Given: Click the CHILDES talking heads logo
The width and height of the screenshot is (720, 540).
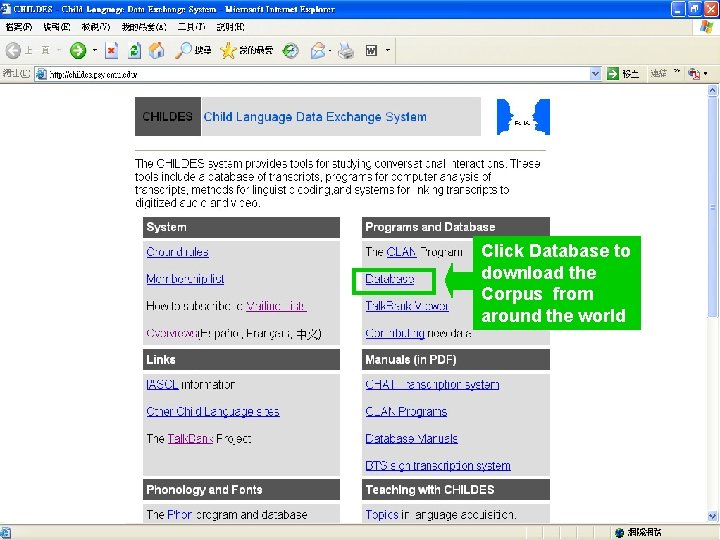Looking at the screenshot, I should (x=523, y=117).
